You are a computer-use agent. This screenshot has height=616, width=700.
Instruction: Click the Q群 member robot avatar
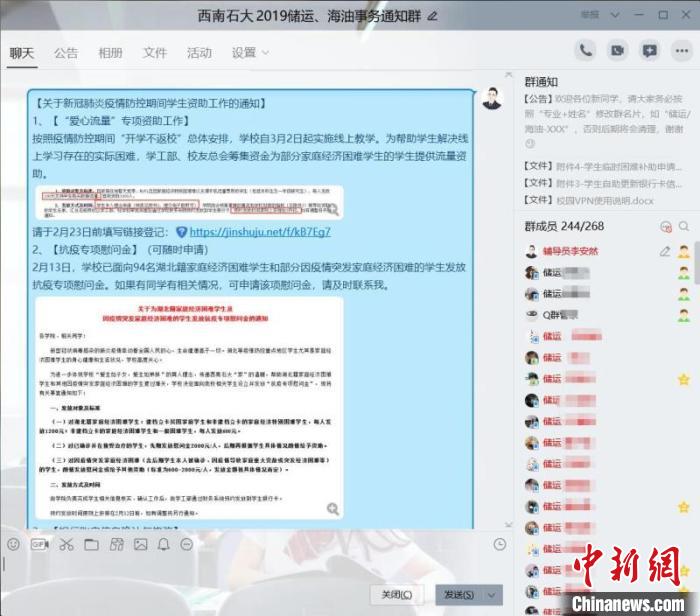[531, 315]
